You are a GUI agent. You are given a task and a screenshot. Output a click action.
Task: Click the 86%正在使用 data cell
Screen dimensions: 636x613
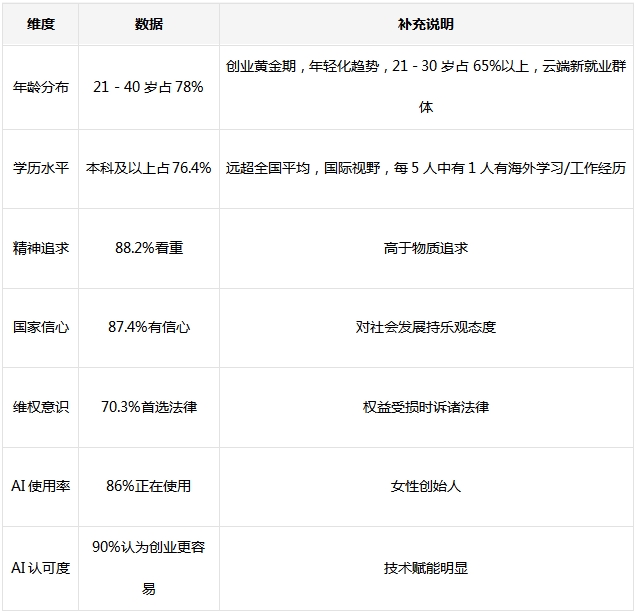point(148,486)
